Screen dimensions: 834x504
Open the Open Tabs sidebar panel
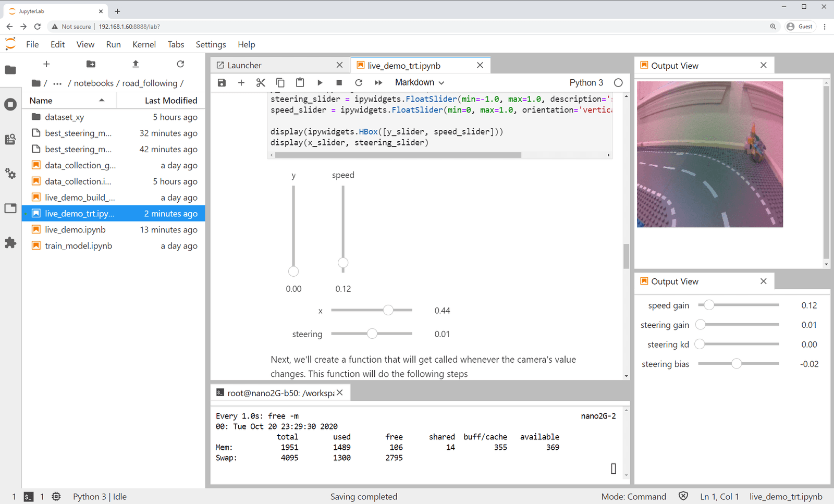point(10,208)
